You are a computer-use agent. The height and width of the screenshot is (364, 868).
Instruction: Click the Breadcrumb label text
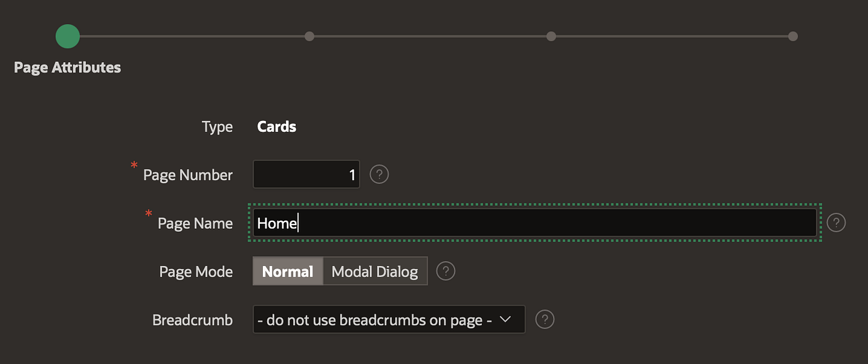click(x=193, y=320)
